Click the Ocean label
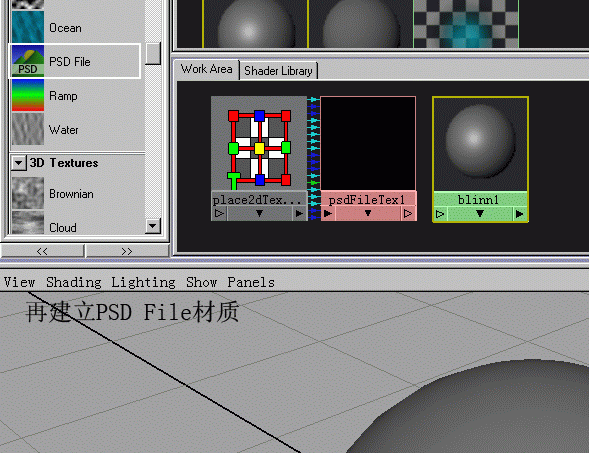This screenshot has width=589, height=453. tap(65, 28)
